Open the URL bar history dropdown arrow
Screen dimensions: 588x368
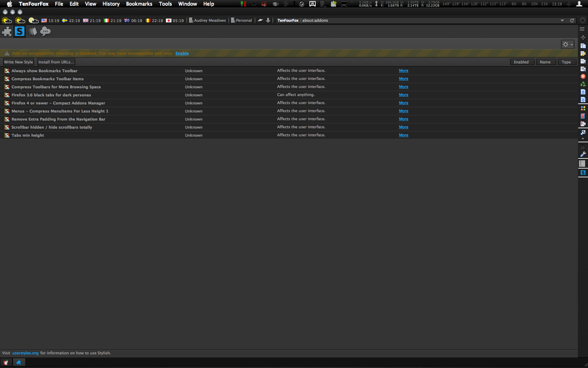click(x=562, y=20)
